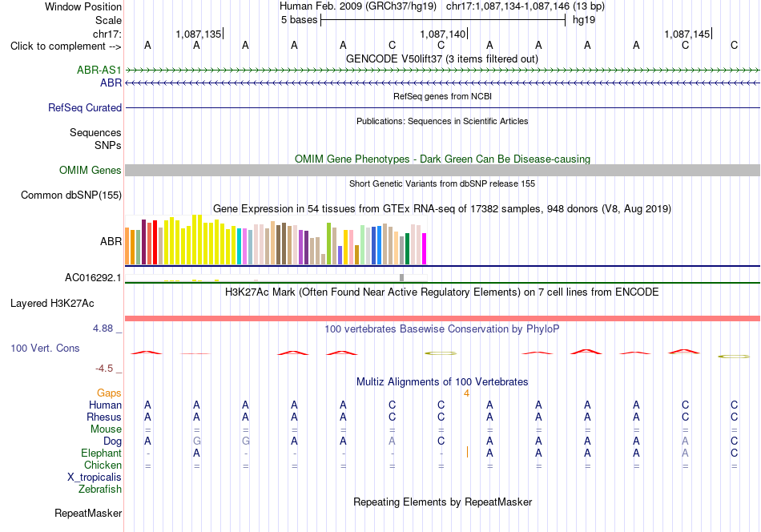Click 'Click to complement -->' label

click(x=66, y=46)
